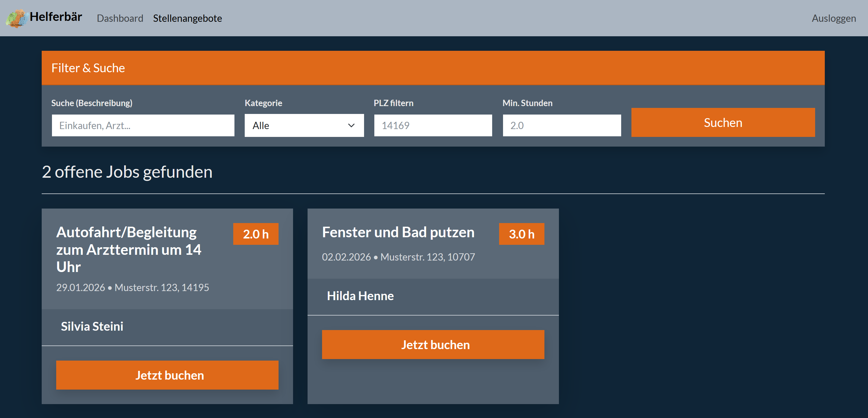Click the Fenster und Bad putzen title

click(x=398, y=232)
